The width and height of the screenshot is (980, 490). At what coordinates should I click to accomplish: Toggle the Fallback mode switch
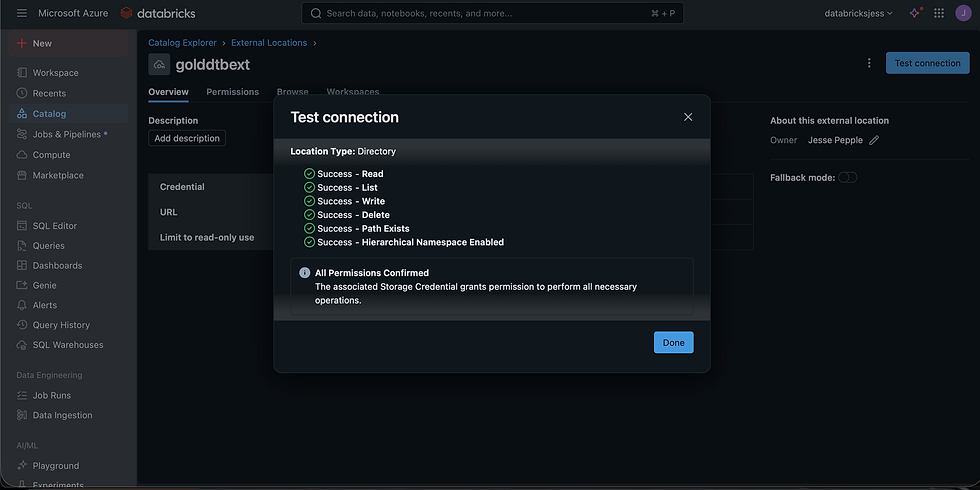coord(847,177)
